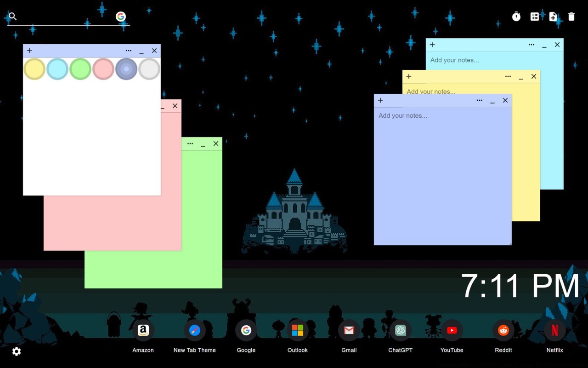Pick the light blue note color
This screenshot has width=588, height=368.
pos(57,69)
